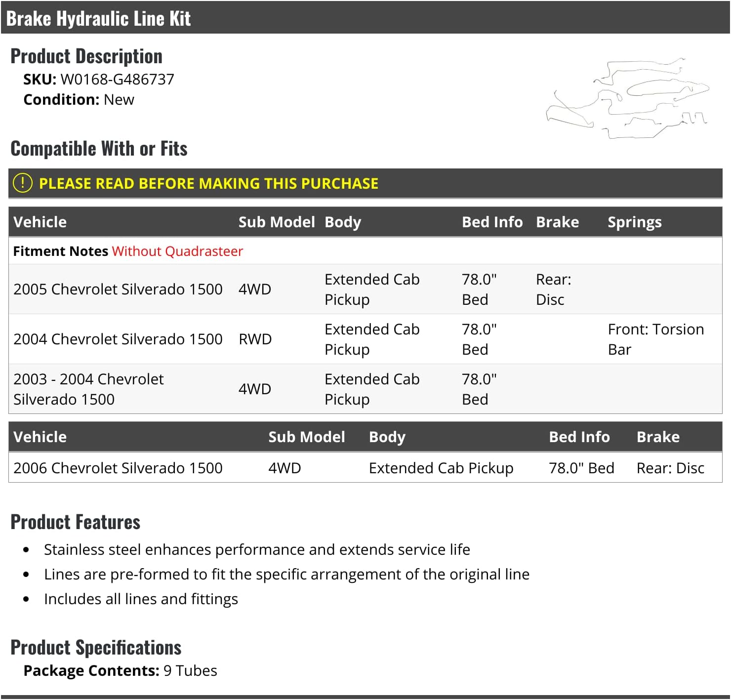
Task: Click the '2003 - 2004 Chevrolet Silverado 1500' cell
Action: click(89, 389)
